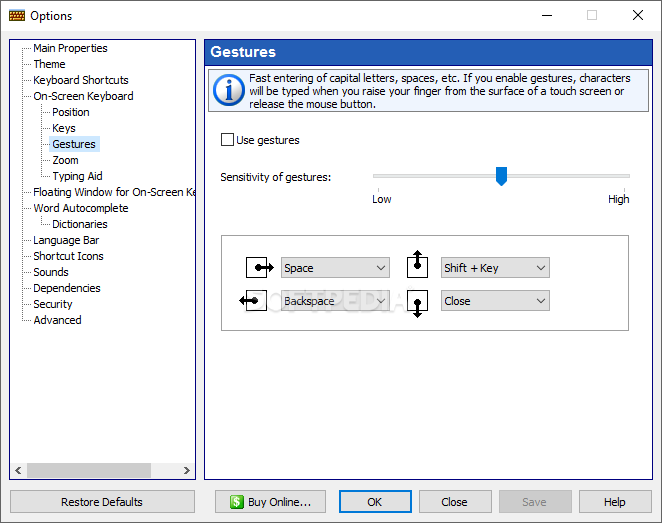The width and height of the screenshot is (662, 523).
Task: Click the Restore Defaults button
Action: (102, 501)
